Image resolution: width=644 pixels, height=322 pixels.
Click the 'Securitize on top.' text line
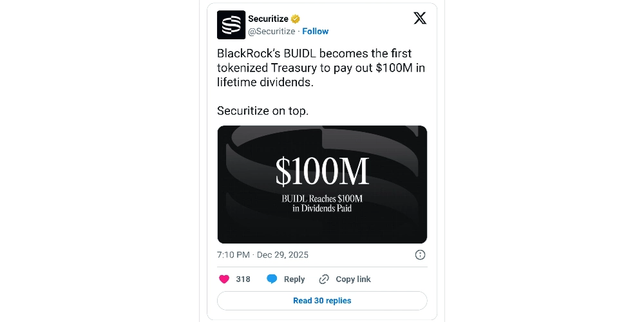(263, 111)
